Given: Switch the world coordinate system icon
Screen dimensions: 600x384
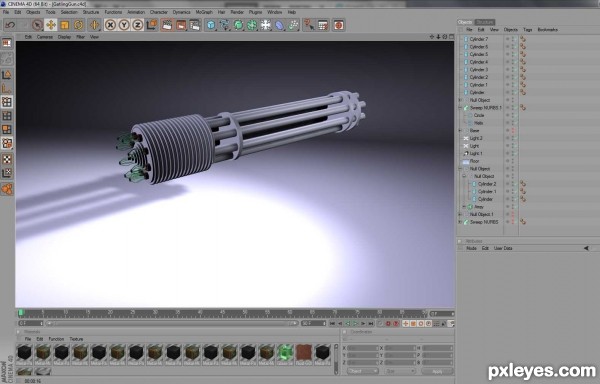Looking at the screenshot, I should pos(152,25).
